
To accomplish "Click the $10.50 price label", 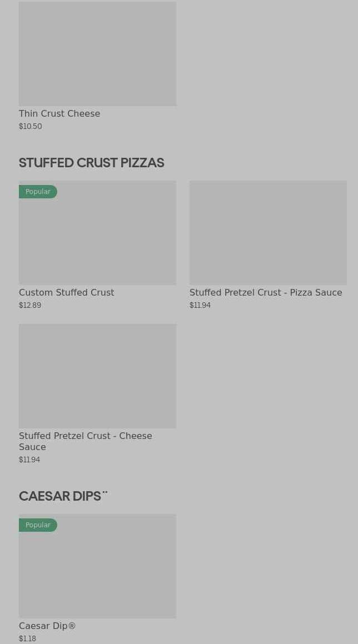I will tap(31, 127).
